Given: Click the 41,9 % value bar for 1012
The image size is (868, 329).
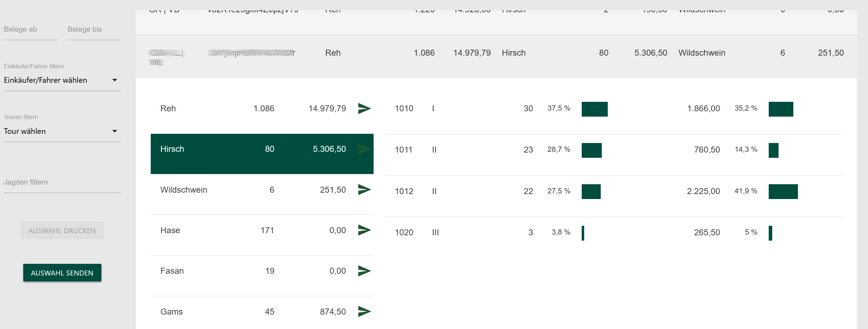Looking at the screenshot, I should coord(783,192).
